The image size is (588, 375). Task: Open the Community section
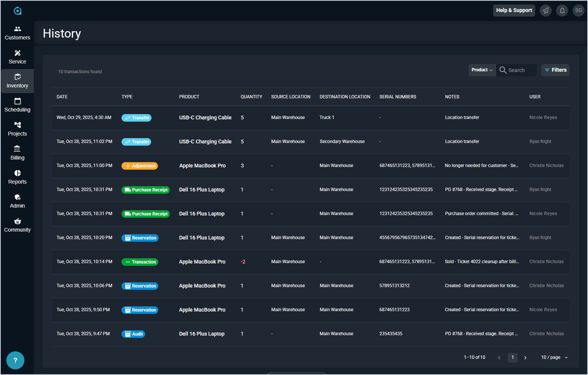click(17, 225)
